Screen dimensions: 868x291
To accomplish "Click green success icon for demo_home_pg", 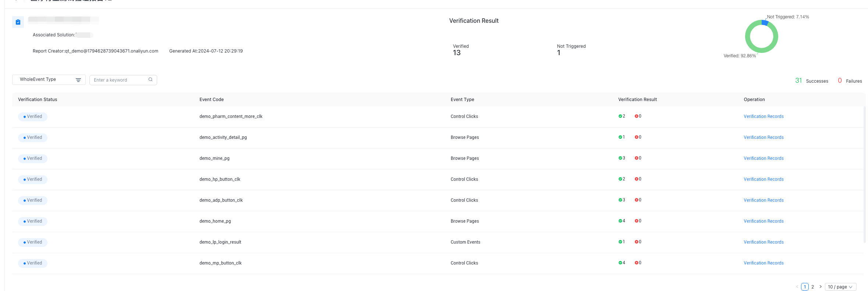I will point(620,221).
